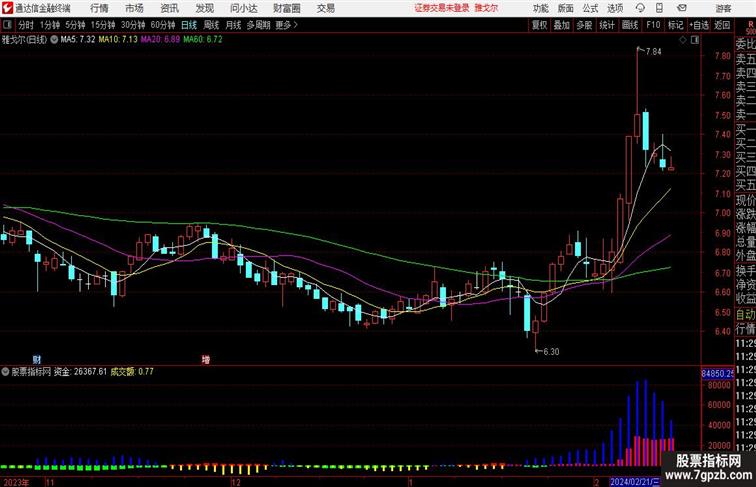The image size is (756, 487).
Task: Click the 复权 toolbar button
Action: [539, 25]
